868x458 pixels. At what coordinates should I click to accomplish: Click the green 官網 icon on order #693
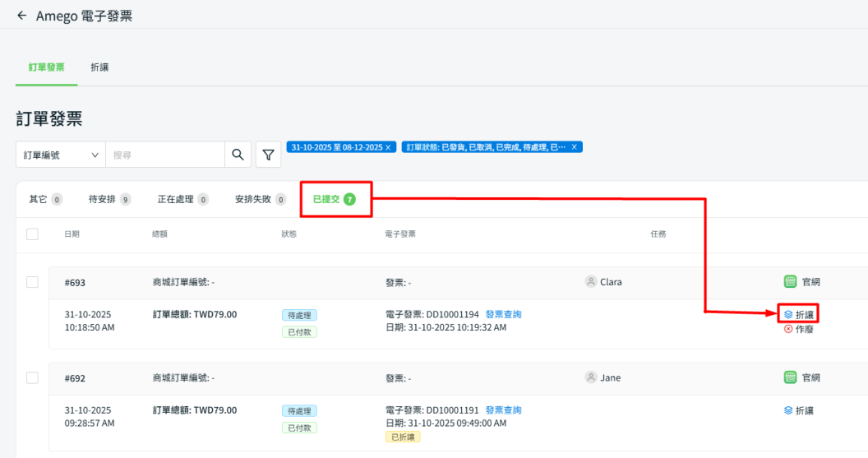[790, 282]
